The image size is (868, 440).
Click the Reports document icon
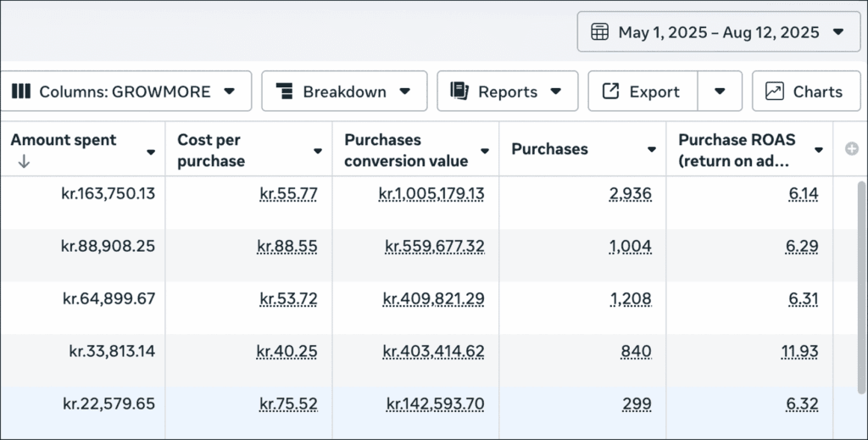(x=459, y=92)
